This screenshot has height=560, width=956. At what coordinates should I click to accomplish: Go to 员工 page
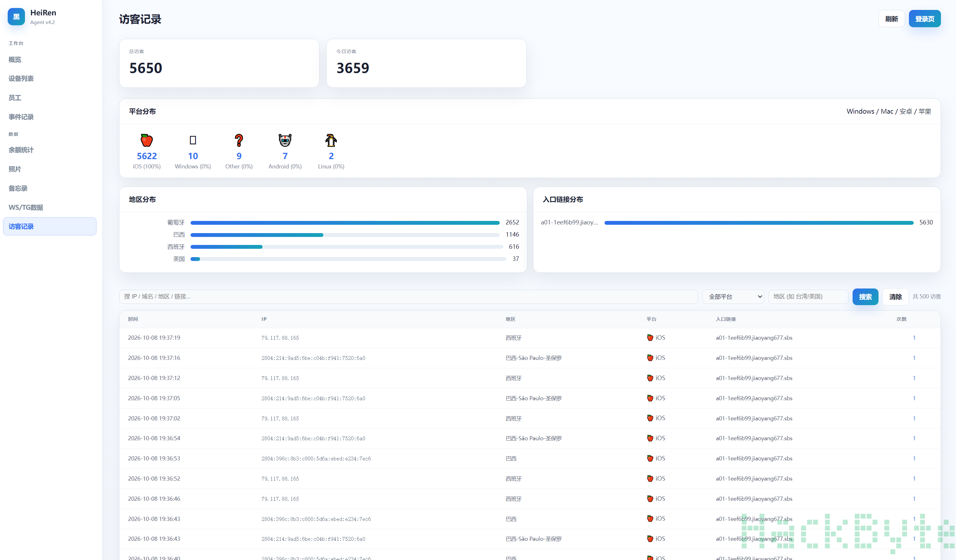pyautogui.click(x=50, y=98)
